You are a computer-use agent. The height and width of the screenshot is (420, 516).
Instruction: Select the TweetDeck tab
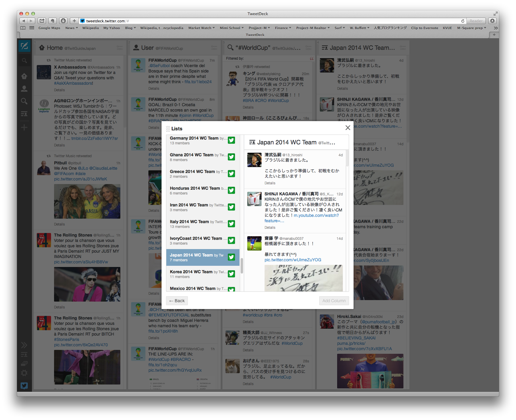[255, 35]
